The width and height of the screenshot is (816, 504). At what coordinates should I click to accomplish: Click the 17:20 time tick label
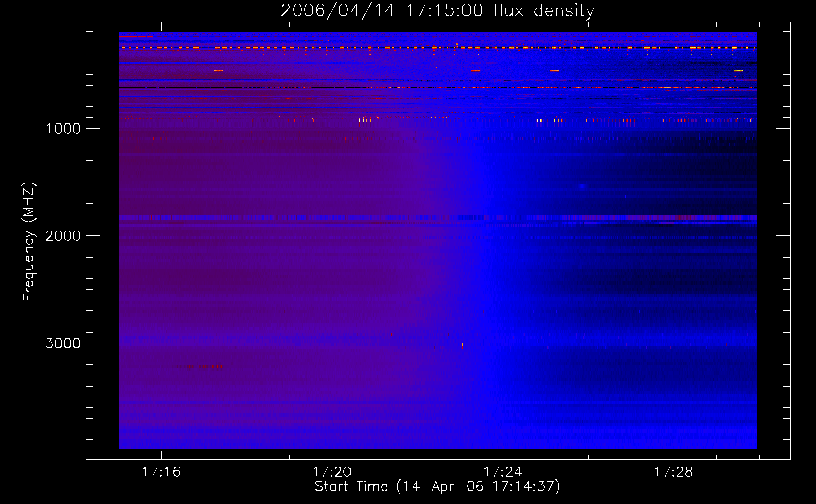coord(332,472)
